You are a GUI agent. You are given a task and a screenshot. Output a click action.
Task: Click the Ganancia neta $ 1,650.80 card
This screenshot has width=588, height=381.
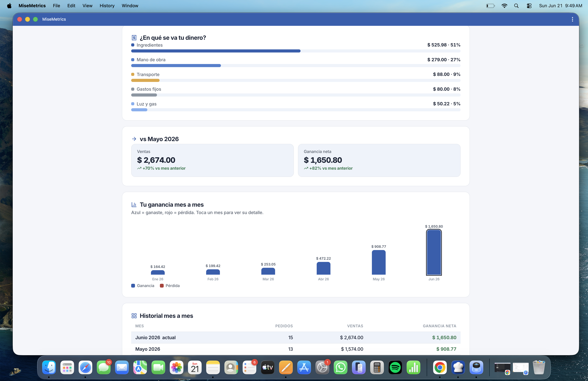379,160
